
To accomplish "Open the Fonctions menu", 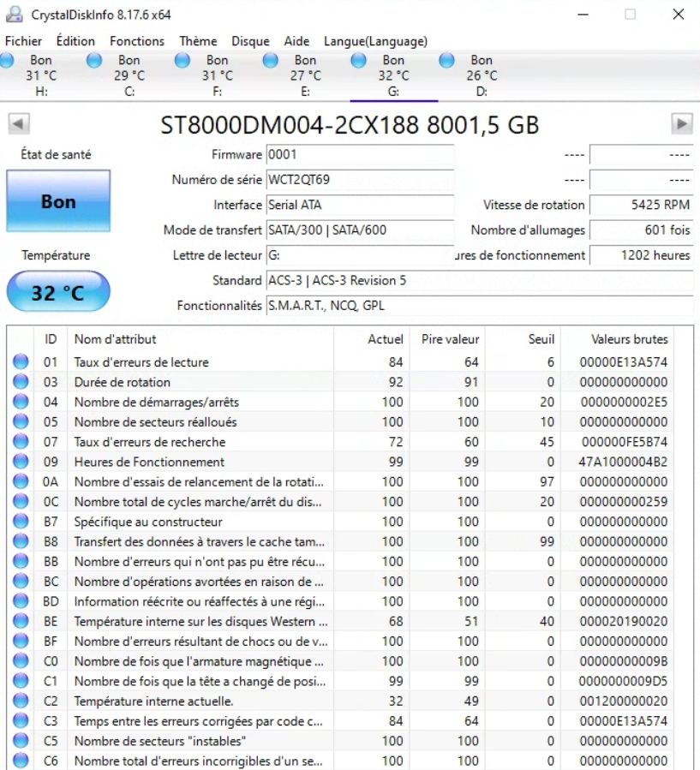I will (x=136, y=41).
